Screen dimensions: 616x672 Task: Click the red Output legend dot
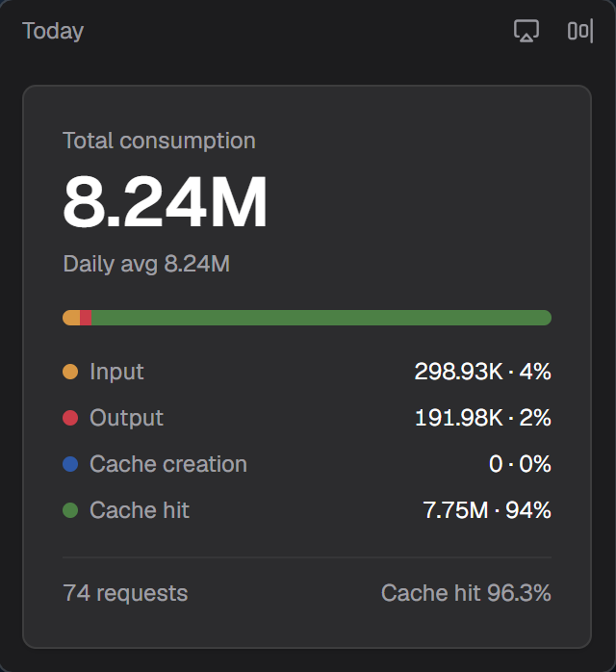[x=70, y=418]
